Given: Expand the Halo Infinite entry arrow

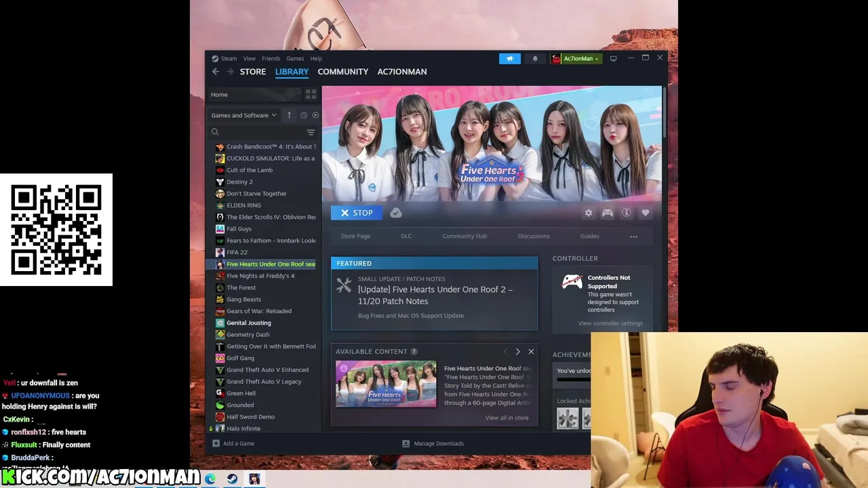Looking at the screenshot, I should (211, 429).
